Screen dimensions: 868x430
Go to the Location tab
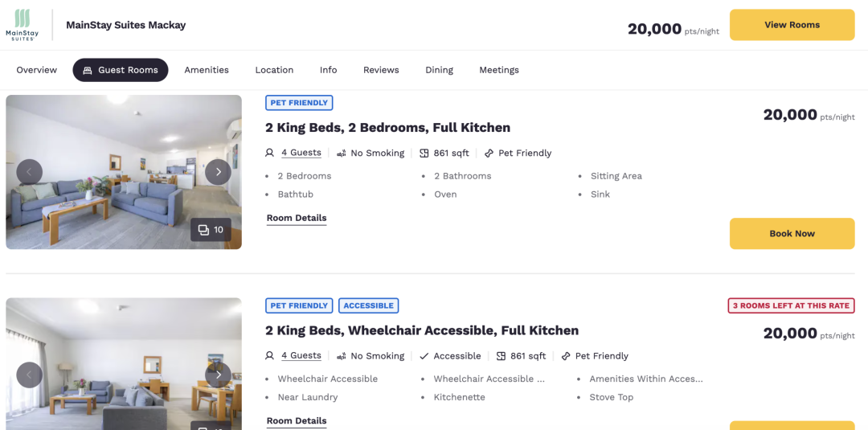pos(274,70)
